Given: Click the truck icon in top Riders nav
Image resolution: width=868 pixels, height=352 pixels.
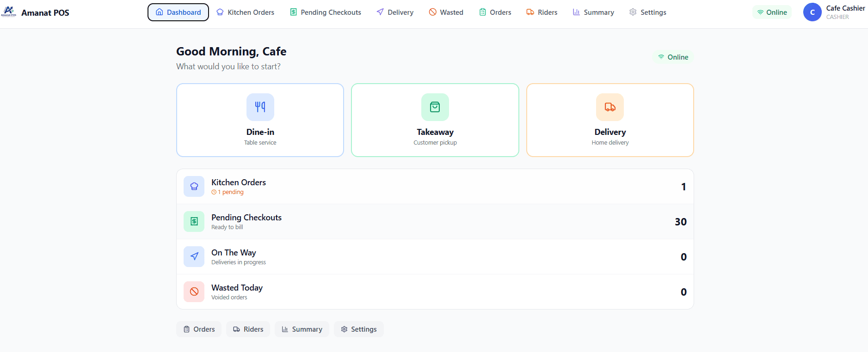Looking at the screenshot, I should [530, 12].
